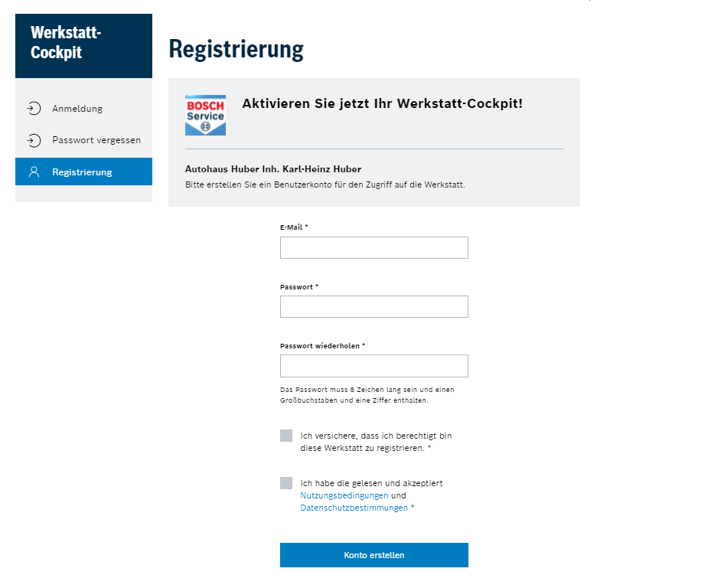This screenshot has height=588, width=721.
Task: Focus the E-Mail input field
Action: (x=374, y=247)
